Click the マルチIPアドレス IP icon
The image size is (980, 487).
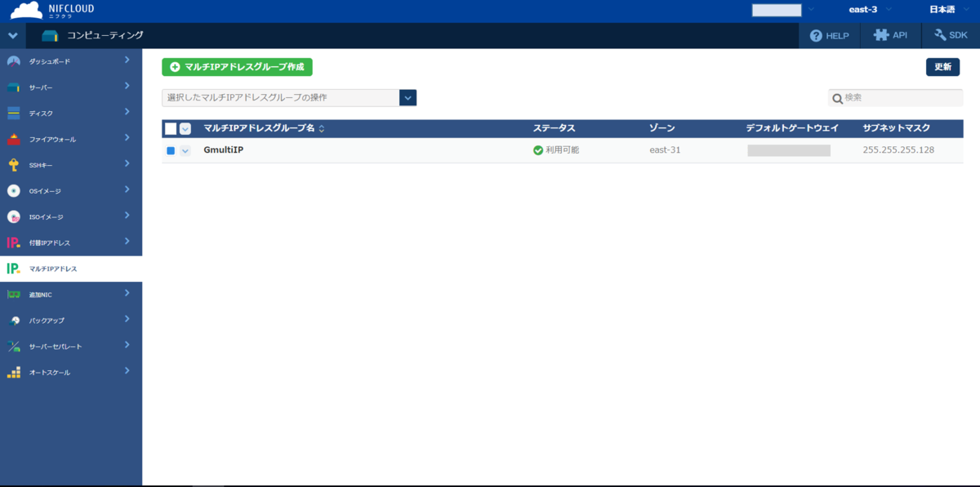(x=14, y=269)
